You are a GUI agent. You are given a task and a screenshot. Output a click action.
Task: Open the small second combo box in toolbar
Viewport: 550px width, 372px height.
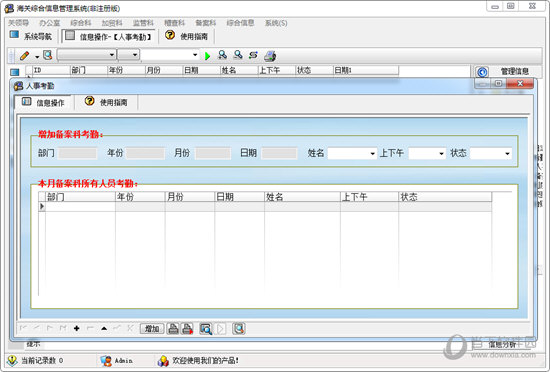click(x=128, y=55)
